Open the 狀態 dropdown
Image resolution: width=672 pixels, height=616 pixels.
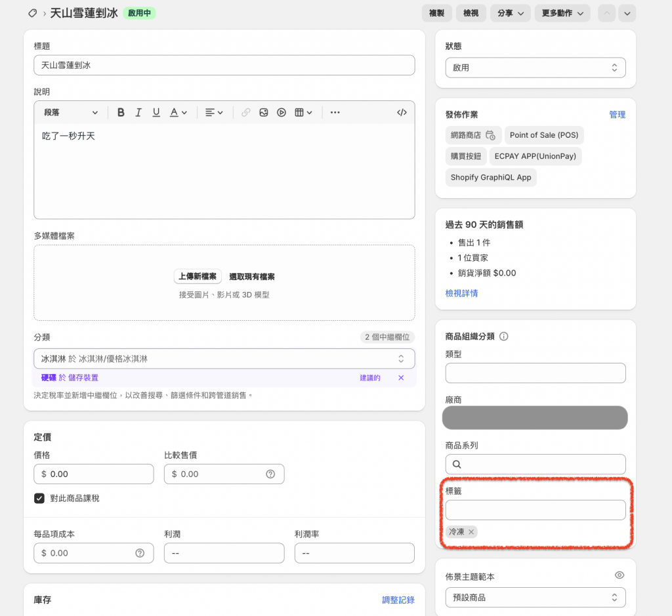pos(535,68)
